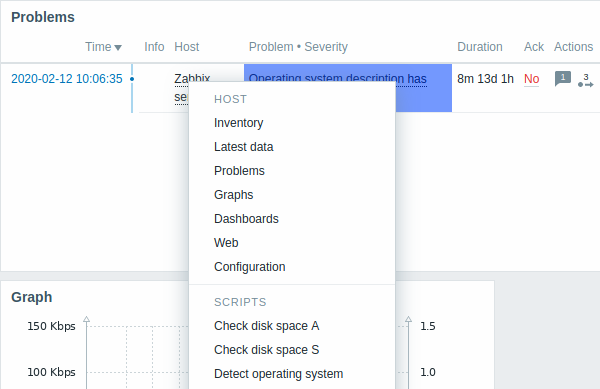
Task: Click the 2020-02-12 10:06:35 timestamp link
Action: (67, 79)
